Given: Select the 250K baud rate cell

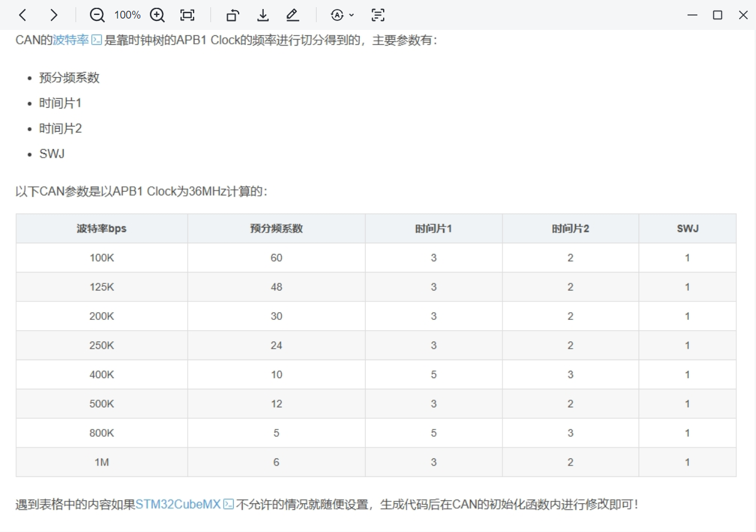Looking at the screenshot, I should coord(102,345).
